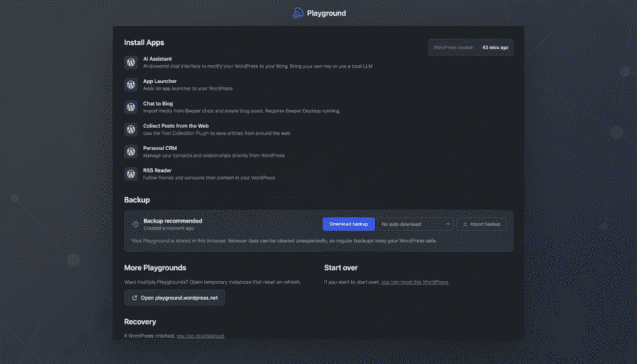Open playground.wordpress.net button
The height and width of the screenshot is (364, 637).
pos(174,298)
